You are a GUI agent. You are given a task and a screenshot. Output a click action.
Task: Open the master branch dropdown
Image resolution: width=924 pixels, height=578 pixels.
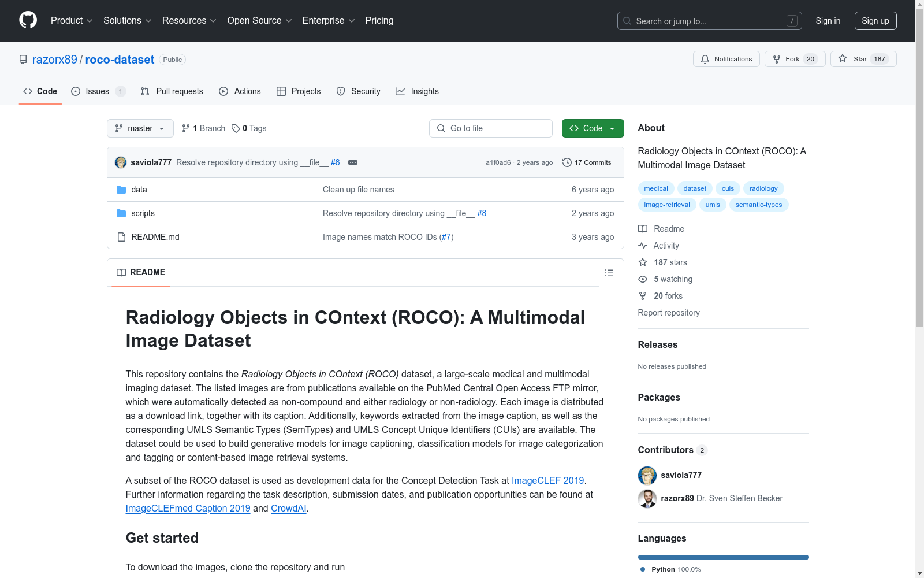click(140, 128)
